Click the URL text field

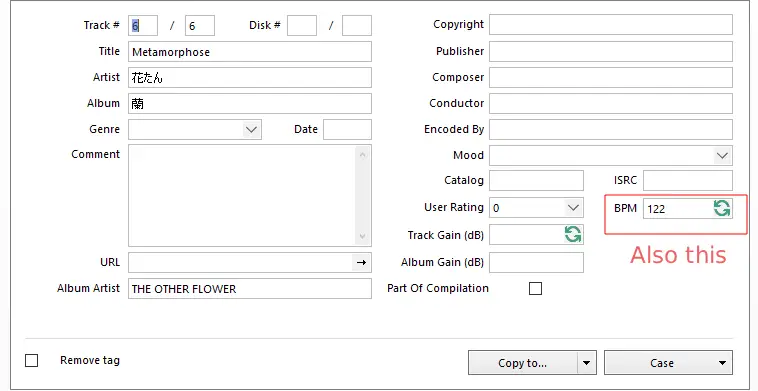240,262
